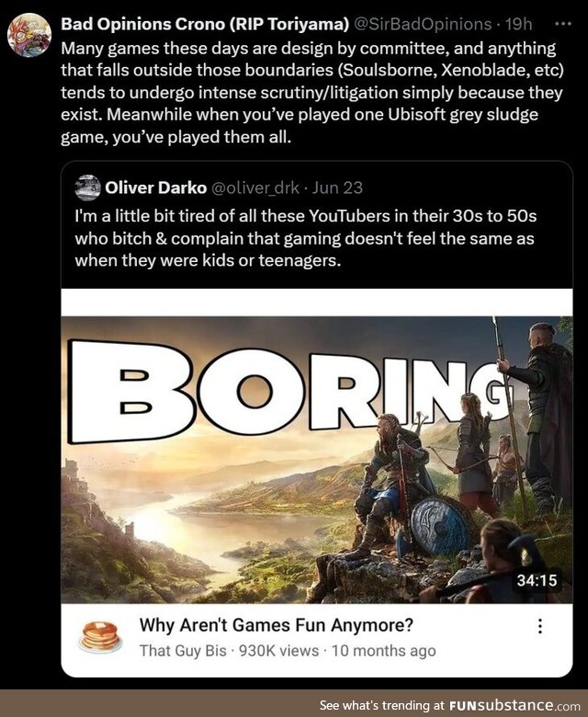The image size is (588, 717).
Task: Click Oliver Darko's small profile avatar
Action: 87,188
